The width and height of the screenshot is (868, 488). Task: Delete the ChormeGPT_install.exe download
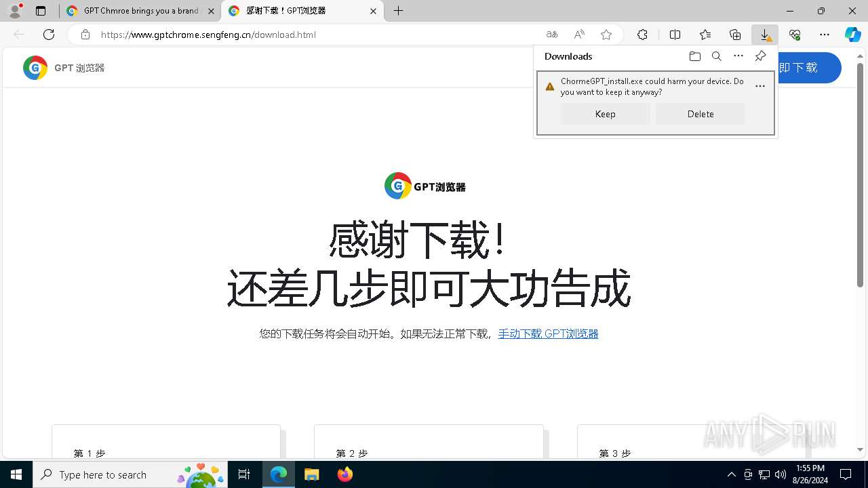pos(701,114)
